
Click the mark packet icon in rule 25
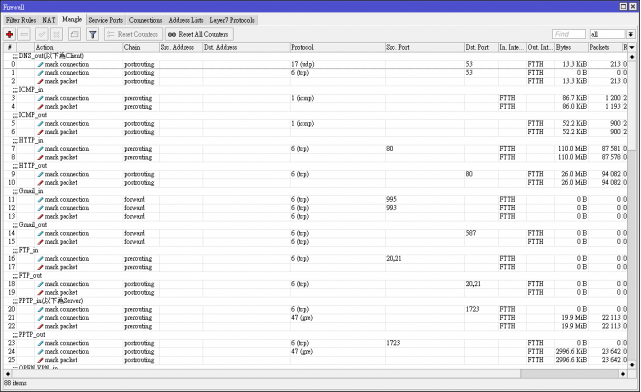(40, 360)
